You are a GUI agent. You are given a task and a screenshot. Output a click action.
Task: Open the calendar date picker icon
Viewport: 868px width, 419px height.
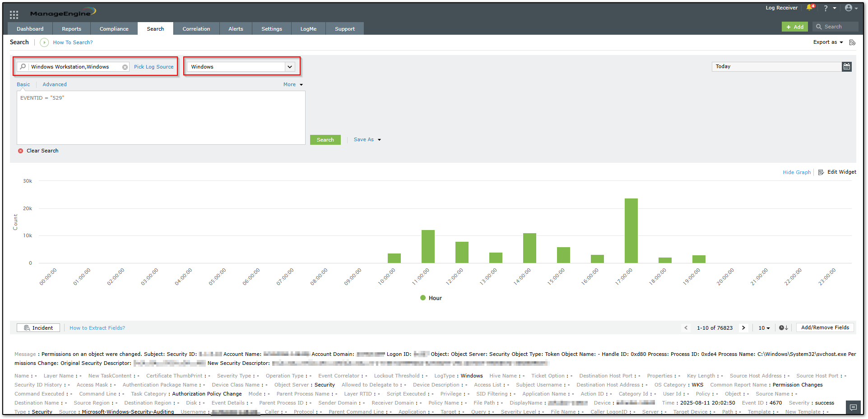(x=847, y=66)
